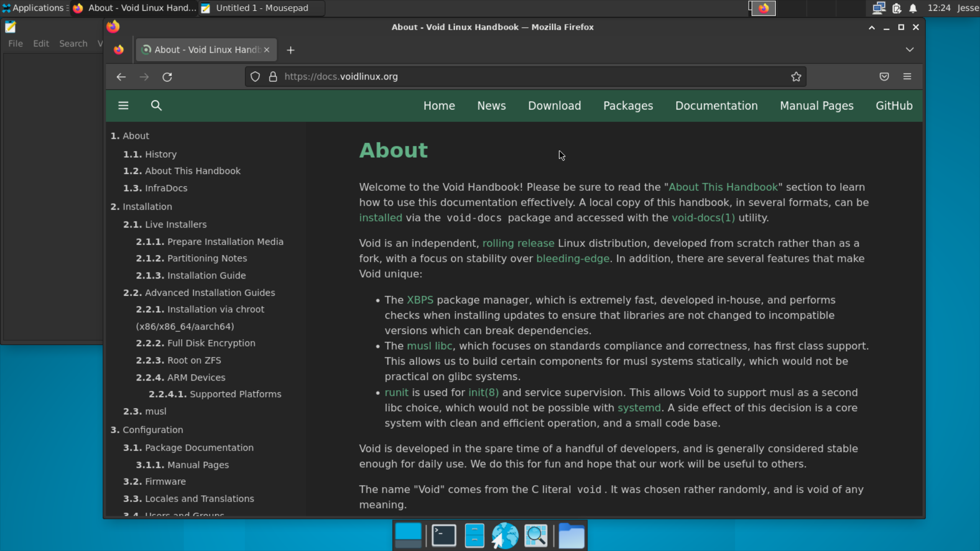Screen dimensions: 980x551
Task: Open a new Firefox tab
Action: [x=290, y=50]
